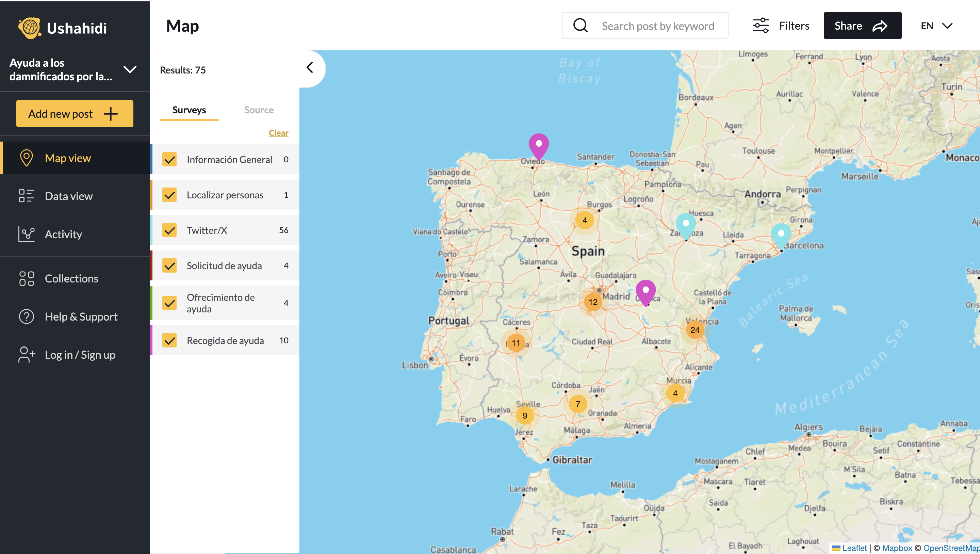The height and width of the screenshot is (554, 980).
Task: Click the Ushahidi brand name text
Action: 77,28
